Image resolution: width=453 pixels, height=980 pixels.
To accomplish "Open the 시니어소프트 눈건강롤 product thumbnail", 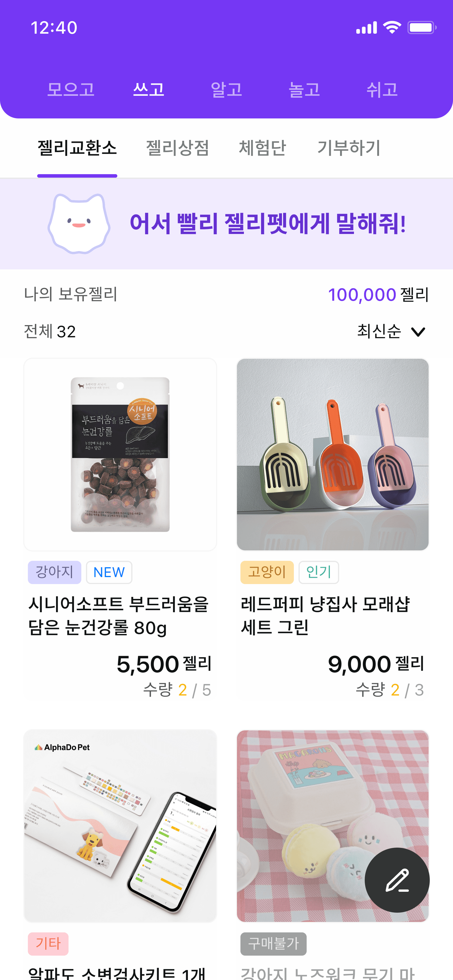I will [120, 454].
